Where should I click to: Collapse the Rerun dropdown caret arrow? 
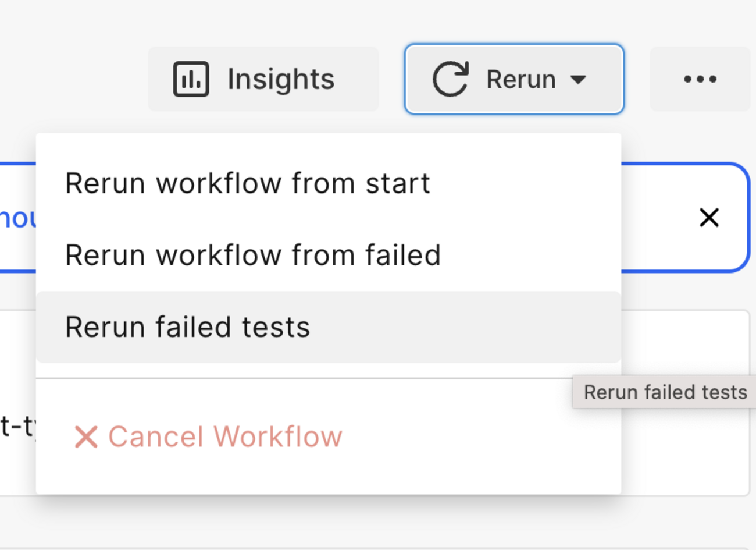578,79
